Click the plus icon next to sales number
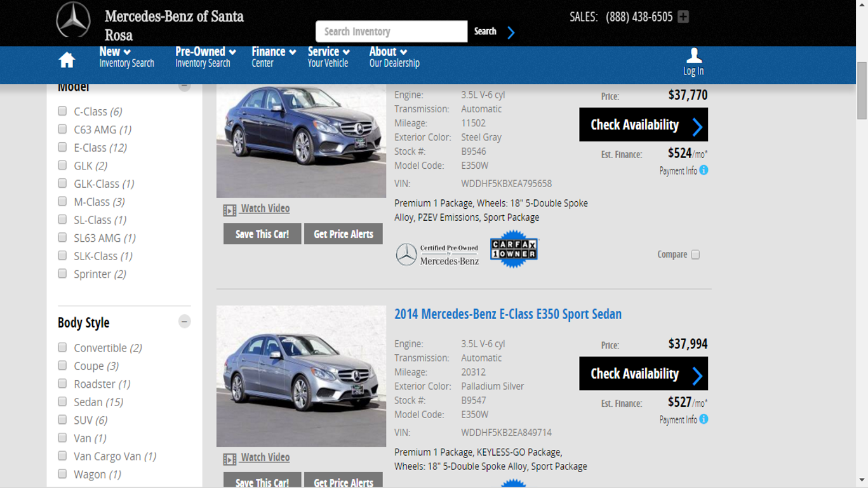 [x=683, y=17]
